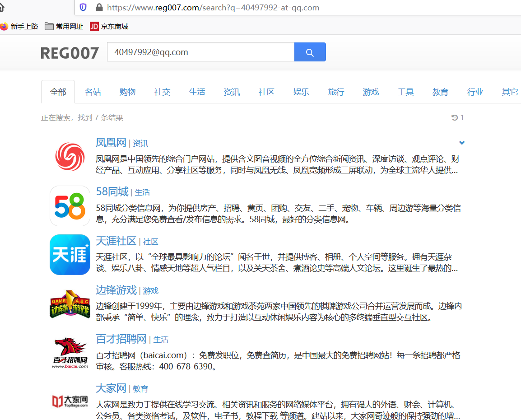This screenshot has width=521, height=420.
Task: Open the browser home icon
Action: [x=2, y=7]
